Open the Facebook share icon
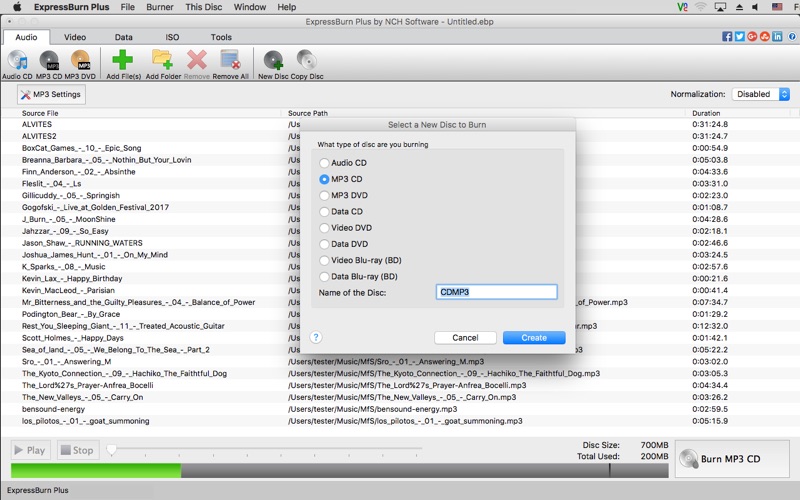 click(727, 37)
